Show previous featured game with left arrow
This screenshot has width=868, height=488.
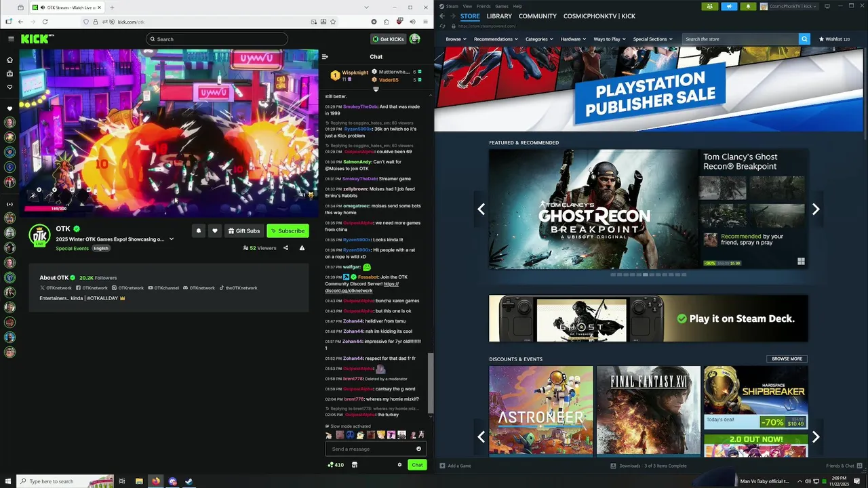coord(481,209)
